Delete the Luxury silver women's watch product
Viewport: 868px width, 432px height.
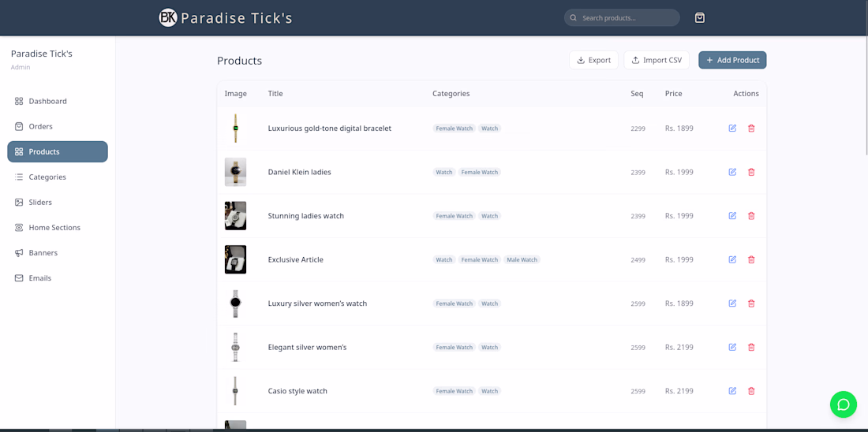pyautogui.click(x=751, y=304)
